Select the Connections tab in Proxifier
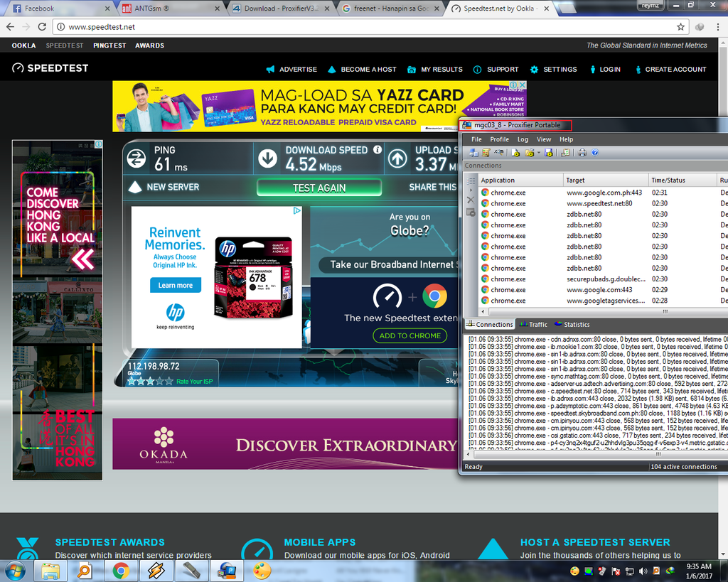 tap(490, 325)
